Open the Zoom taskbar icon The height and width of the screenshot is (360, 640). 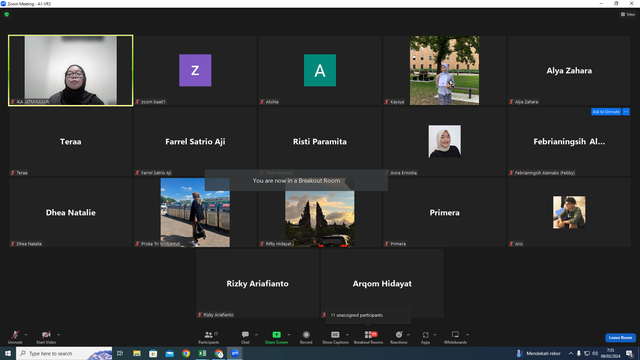tap(235, 353)
